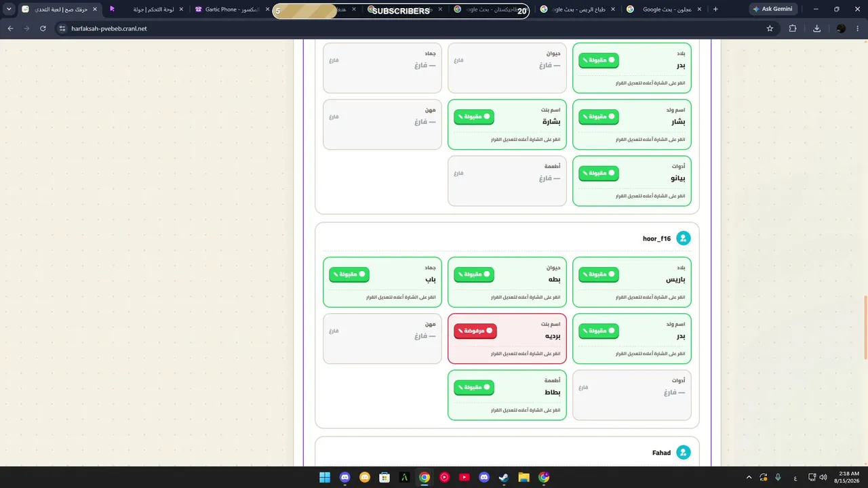Open the Chrome downloads icon

click(x=816, y=28)
